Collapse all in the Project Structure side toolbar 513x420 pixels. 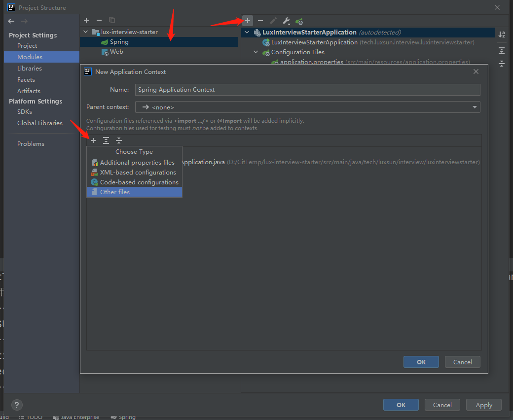502,64
